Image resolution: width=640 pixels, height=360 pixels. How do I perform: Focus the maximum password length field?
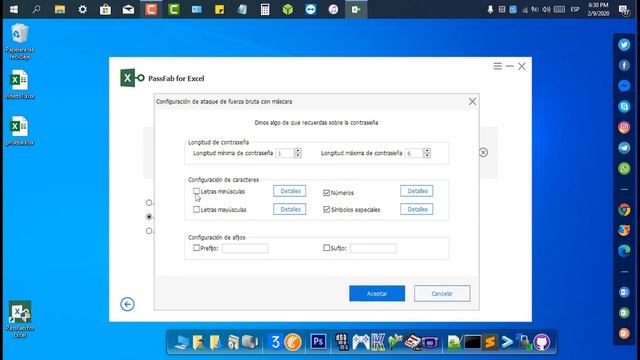click(x=414, y=153)
